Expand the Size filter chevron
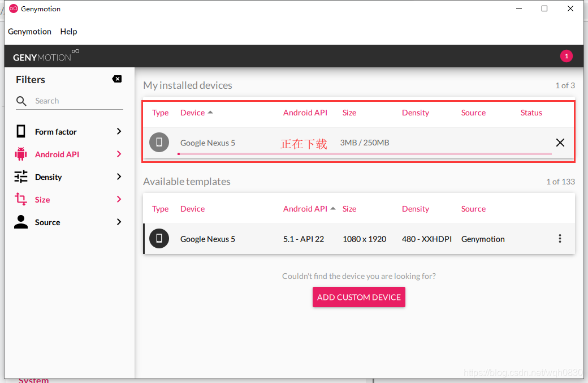Viewport: 588px width, 383px height. coord(119,199)
